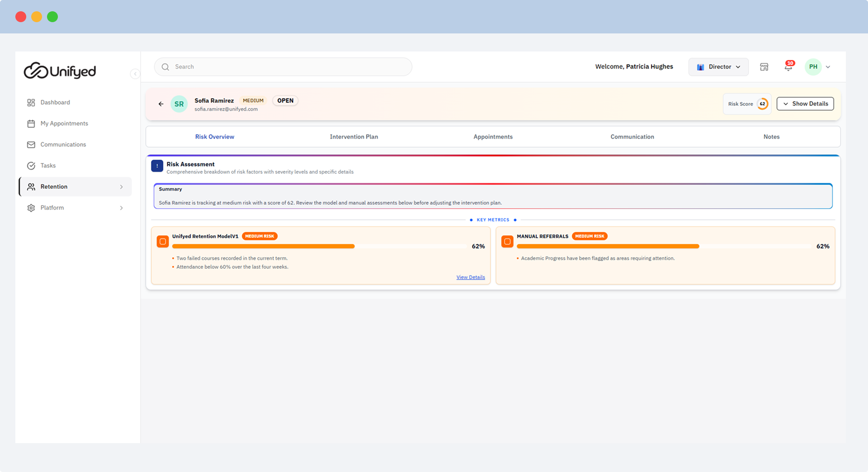The image size is (868, 472).
Task: Click the Platform gear icon
Action: [31, 208]
